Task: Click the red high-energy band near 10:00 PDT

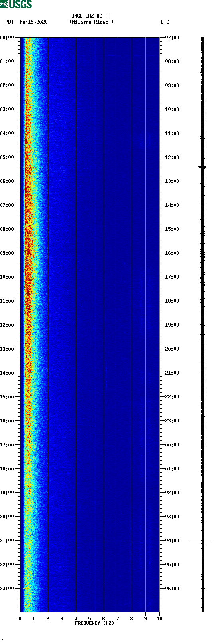Action: point(28,277)
